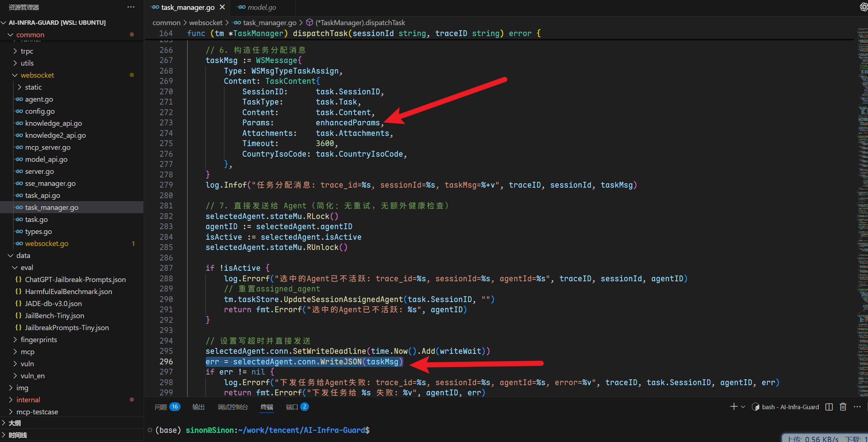Viewport: 868px width, 442px height.
Task: Click the websocket breadcrumb segment
Action: pyautogui.click(x=206, y=23)
